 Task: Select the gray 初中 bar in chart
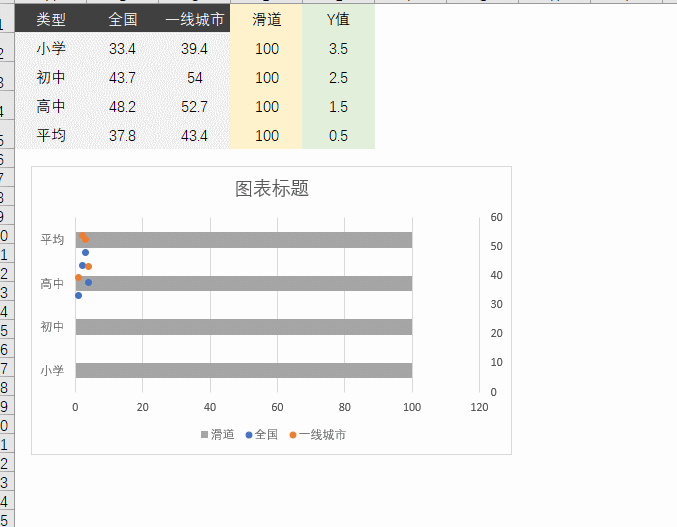click(244, 327)
